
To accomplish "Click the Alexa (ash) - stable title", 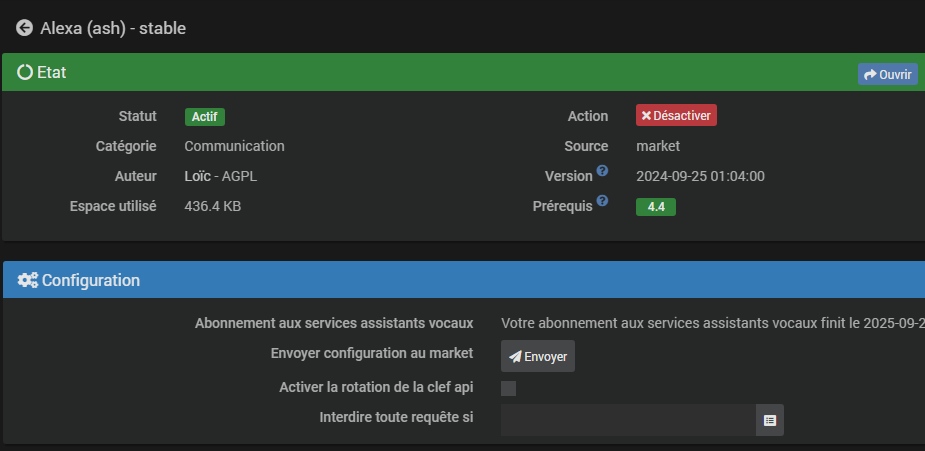I will [x=113, y=28].
